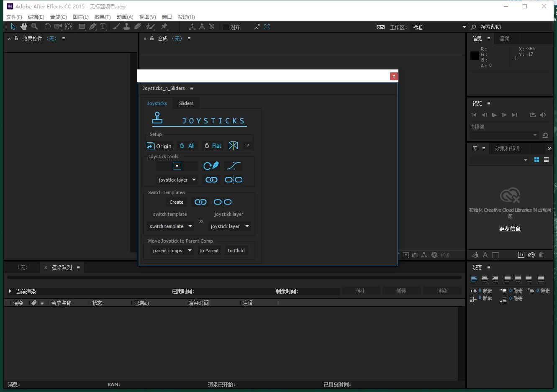Screen dimensions: 557x392
Task: Toggle the 对齐 snapping checkbox
Action: pyautogui.click(x=226, y=27)
